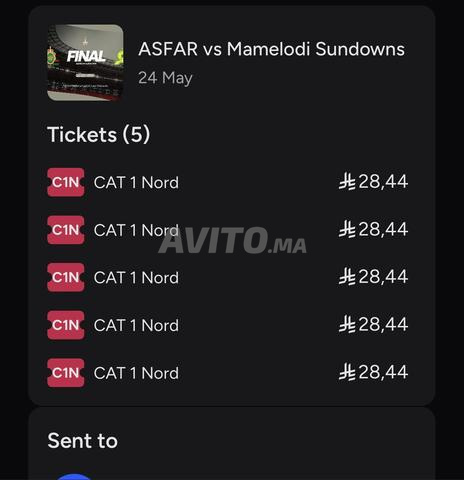Tap the Tickets (5) heading

[x=99, y=134]
